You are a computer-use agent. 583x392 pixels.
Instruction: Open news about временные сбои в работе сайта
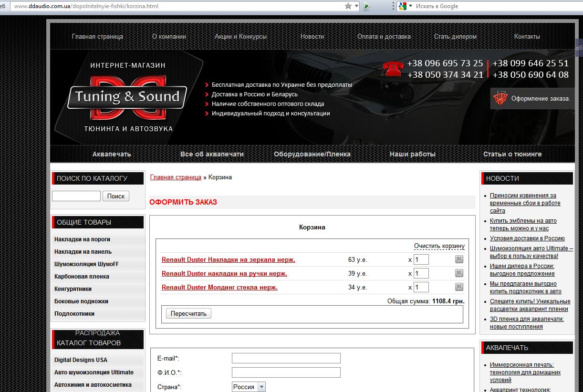(x=525, y=203)
